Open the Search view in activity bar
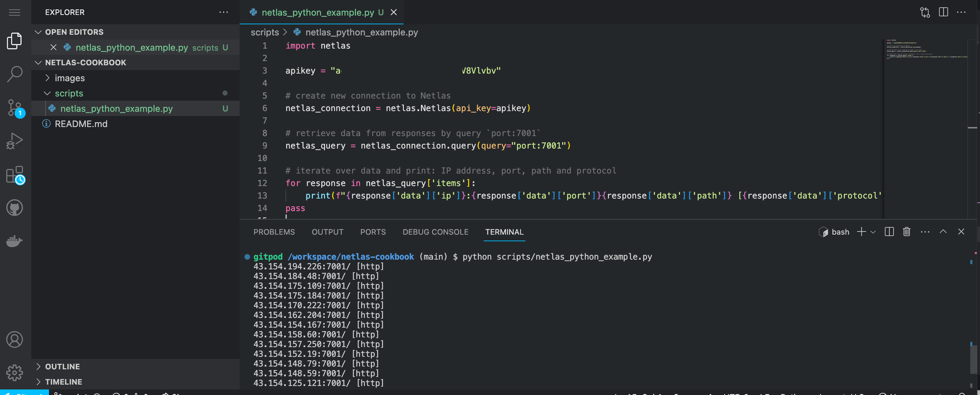 coord(15,74)
